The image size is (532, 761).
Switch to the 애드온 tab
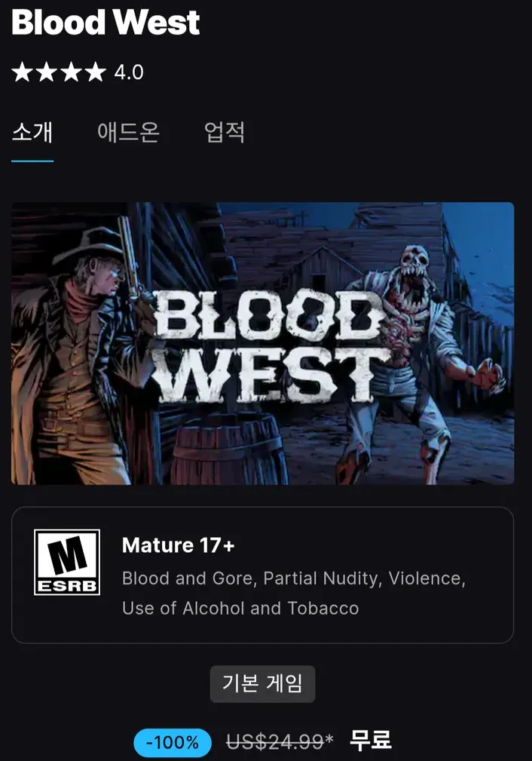click(129, 132)
